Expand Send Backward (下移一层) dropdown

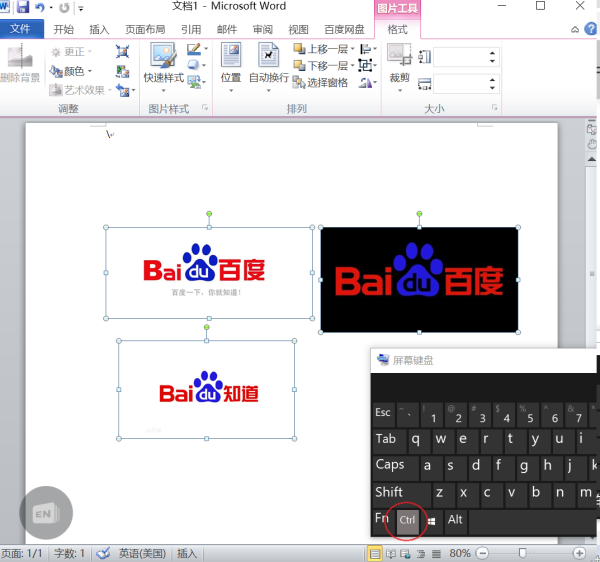(x=352, y=66)
